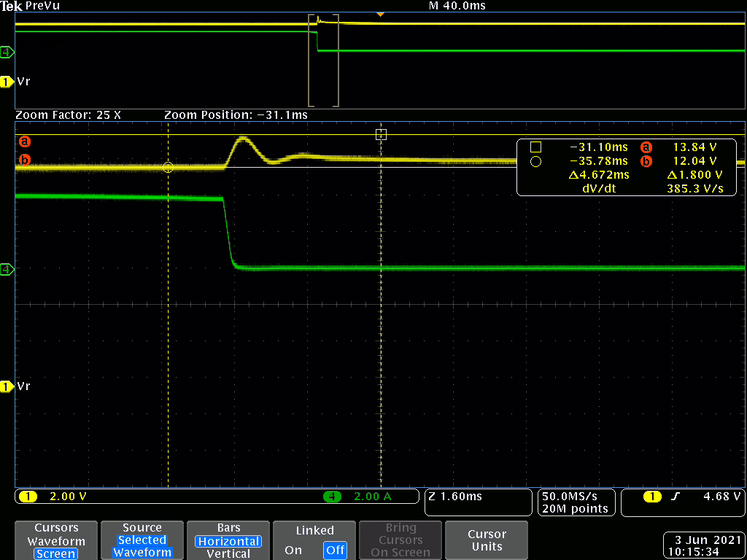The width and height of the screenshot is (747, 560).
Task: Click channel 4 marker in overview window
Action: [7, 52]
